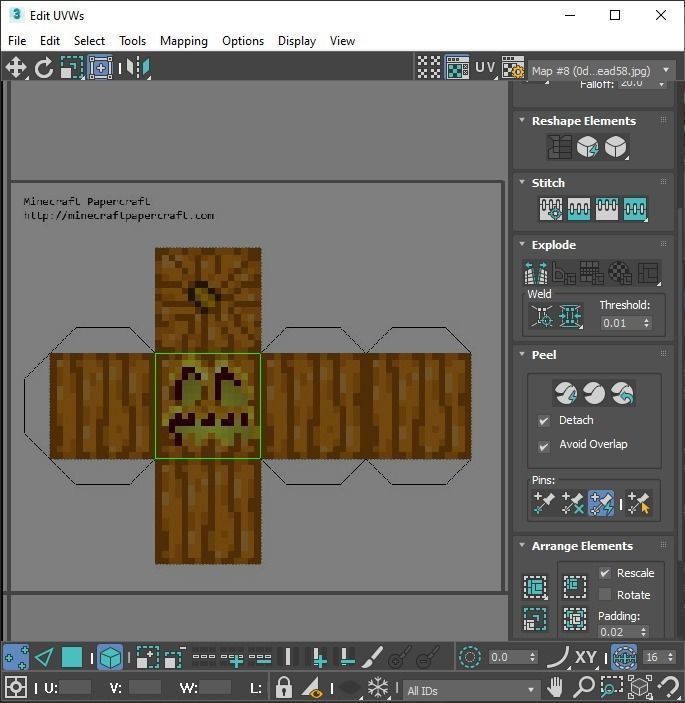Click the Zoom Region button
The image size is (685, 703).
pos(612,687)
